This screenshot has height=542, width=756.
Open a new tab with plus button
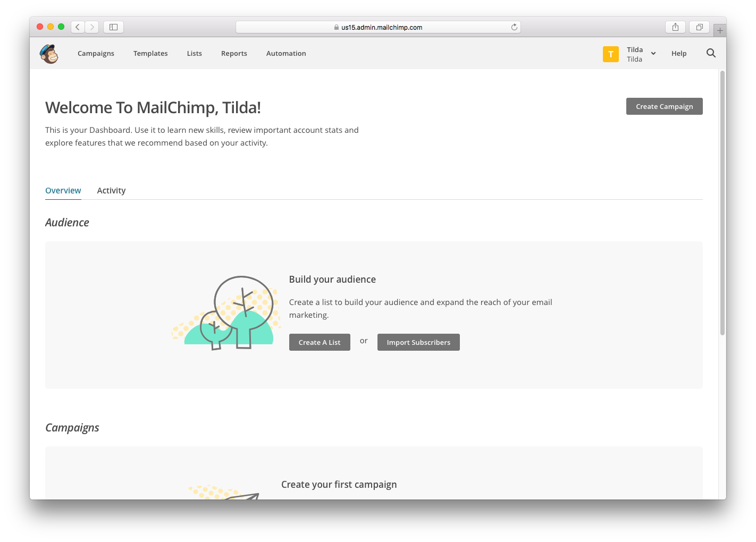click(720, 30)
